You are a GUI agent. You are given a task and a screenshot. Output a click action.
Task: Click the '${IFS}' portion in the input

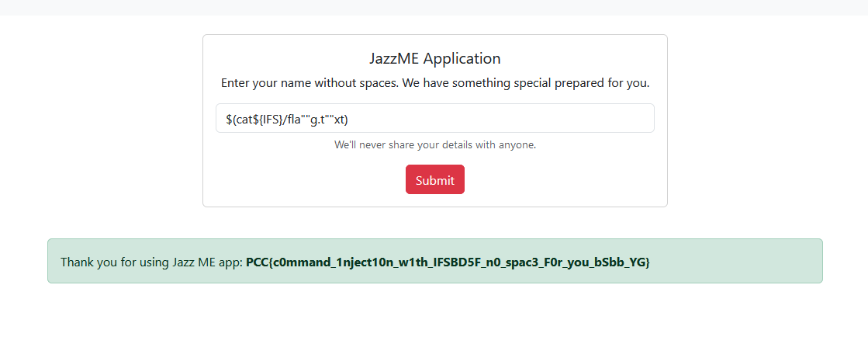[268, 119]
